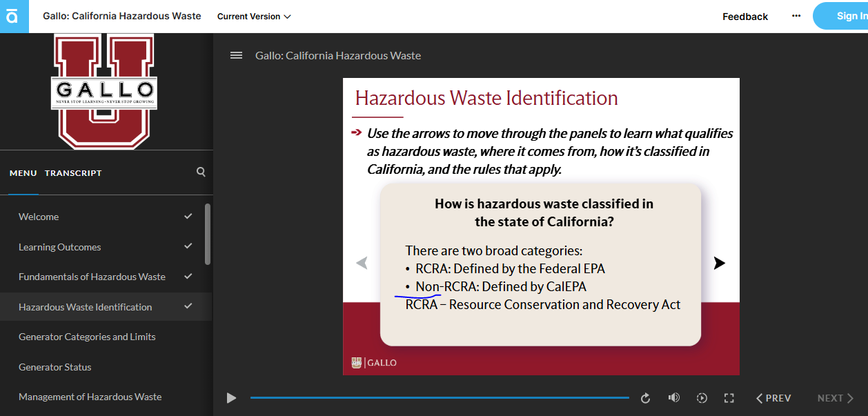Click the sidebar menu scrollbar
Image resolution: width=868 pixels, height=416 pixels.
208,234
